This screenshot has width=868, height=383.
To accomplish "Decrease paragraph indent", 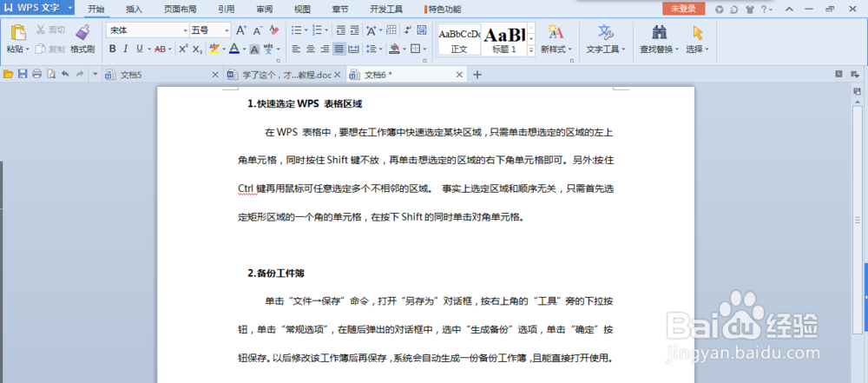I will pos(340,30).
